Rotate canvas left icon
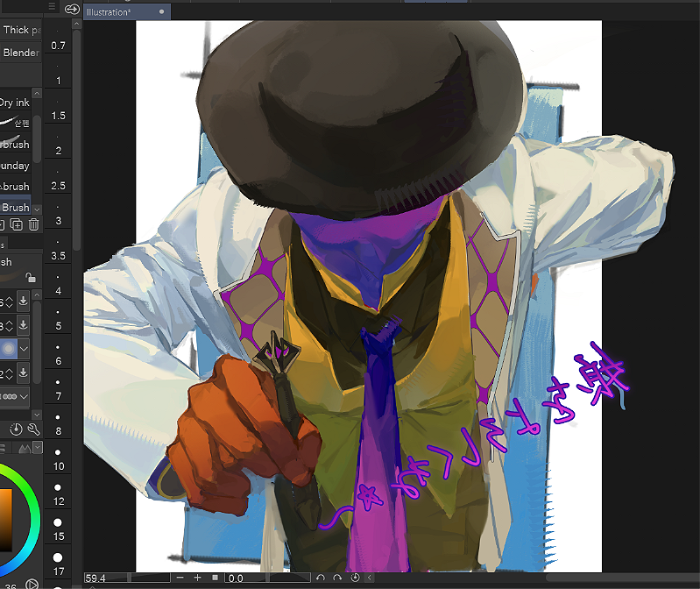 pyautogui.click(x=320, y=578)
